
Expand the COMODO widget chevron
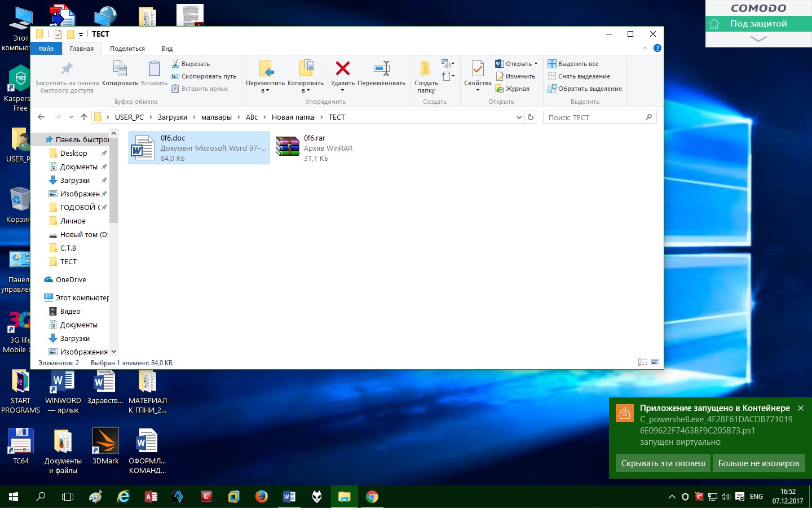click(758, 39)
